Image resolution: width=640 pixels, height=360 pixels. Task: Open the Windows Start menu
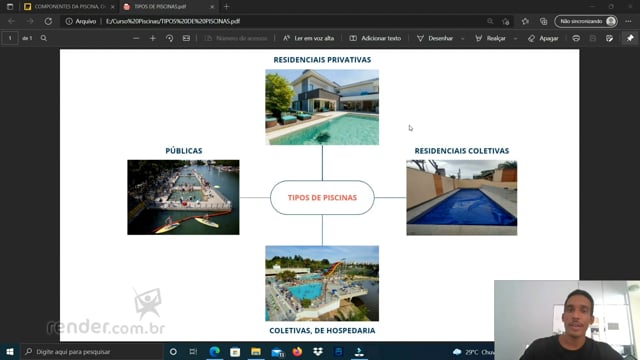[10, 351]
